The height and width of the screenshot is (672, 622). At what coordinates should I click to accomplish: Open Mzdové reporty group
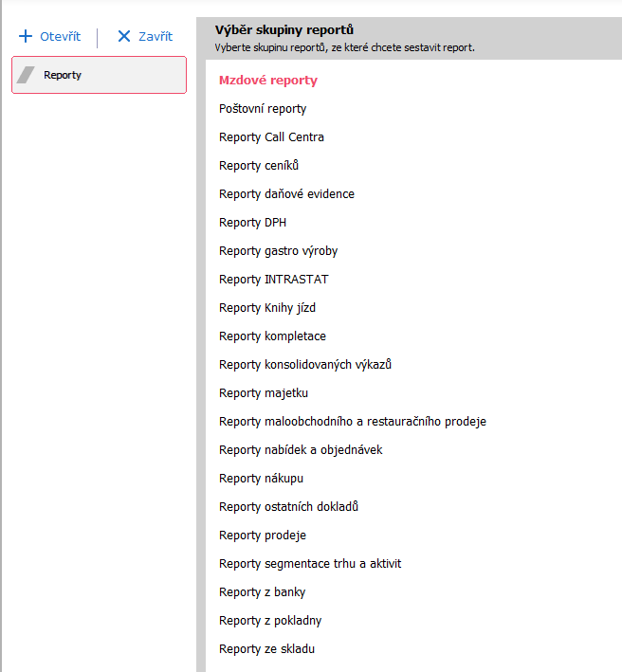(x=267, y=81)
